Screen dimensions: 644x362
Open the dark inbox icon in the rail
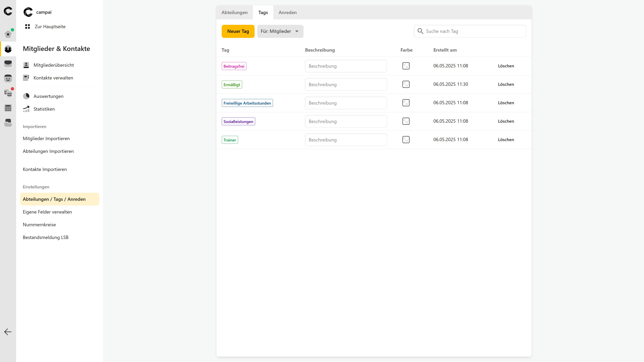tap(8, 64)
